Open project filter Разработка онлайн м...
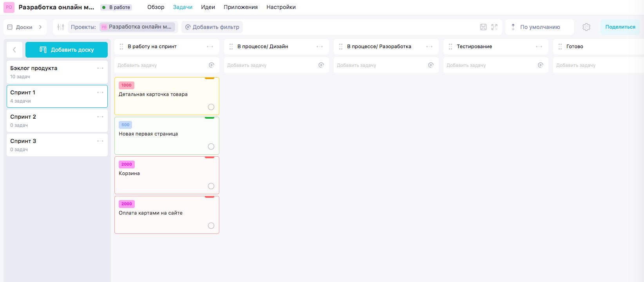The width and height of the screenshot is (644, 282). pos(137,27)
